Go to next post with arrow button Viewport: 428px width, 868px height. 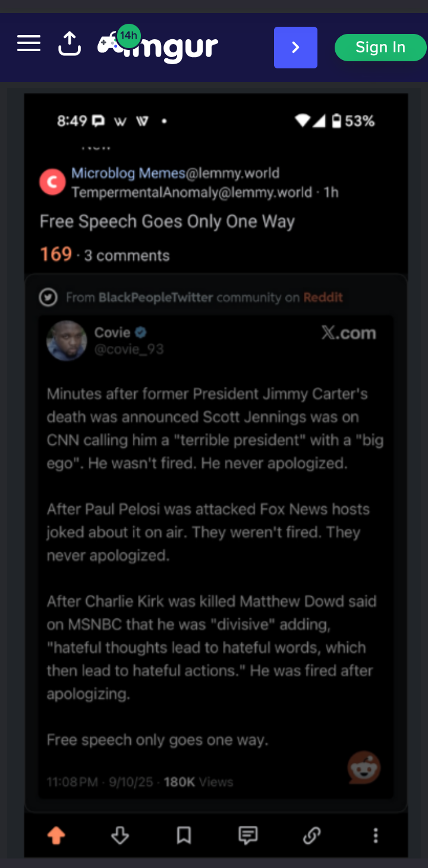point(295,48)
